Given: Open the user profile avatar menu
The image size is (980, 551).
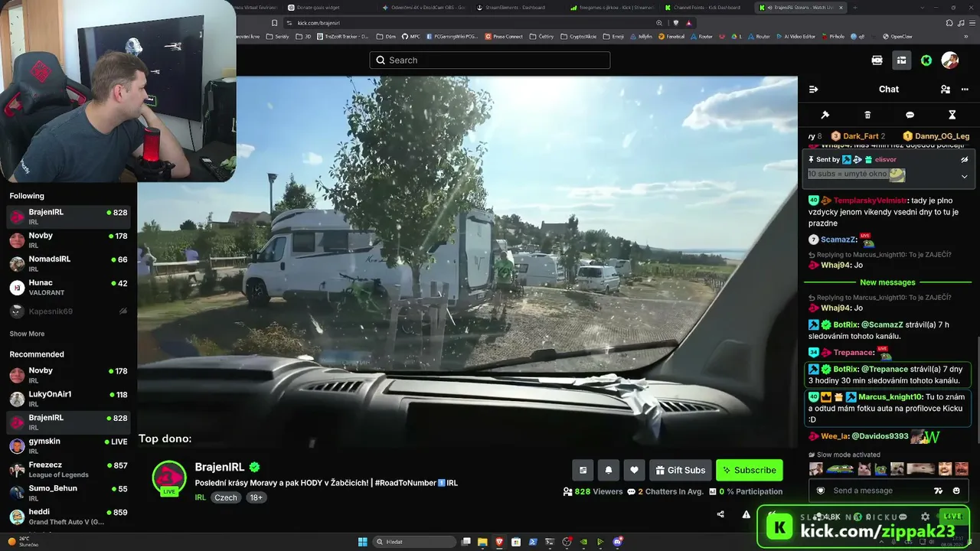Looking at the screenshot, I should 950,60.
